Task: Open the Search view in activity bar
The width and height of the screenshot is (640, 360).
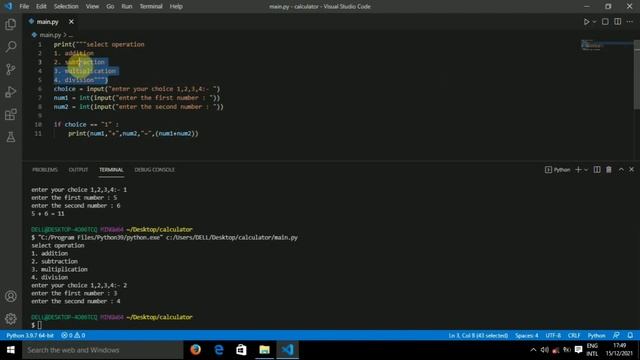Action: [x=11, y=47]
